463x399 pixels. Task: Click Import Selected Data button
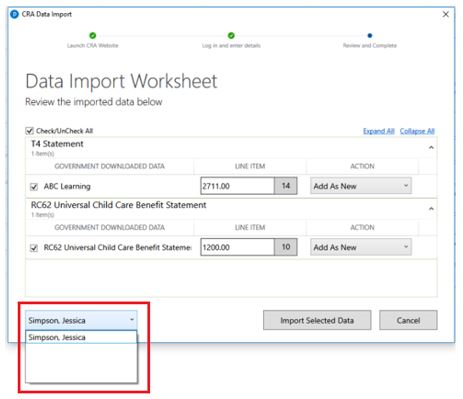click(317, 320)
